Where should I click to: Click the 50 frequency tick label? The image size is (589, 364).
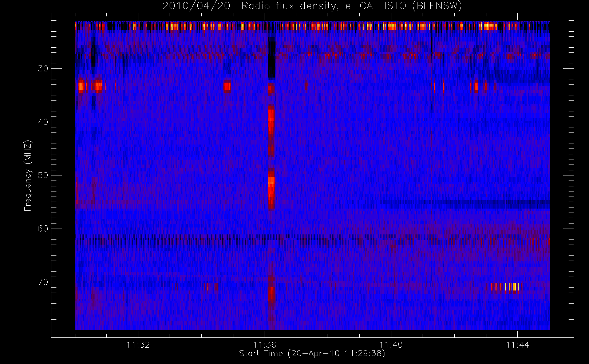coord(43,175)
